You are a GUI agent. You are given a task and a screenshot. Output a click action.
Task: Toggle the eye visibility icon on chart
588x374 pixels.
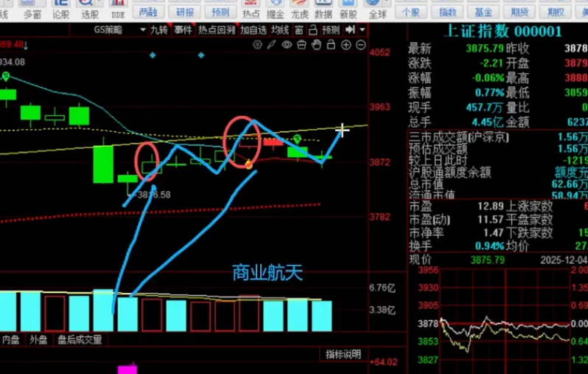click(287, 45)
